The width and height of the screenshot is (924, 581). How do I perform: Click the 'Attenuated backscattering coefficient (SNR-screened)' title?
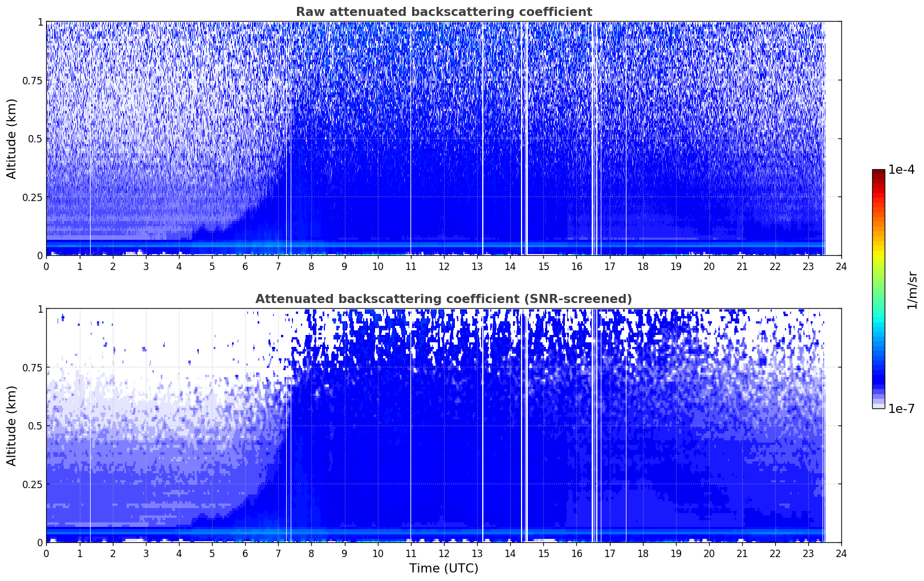click(443, 299)
